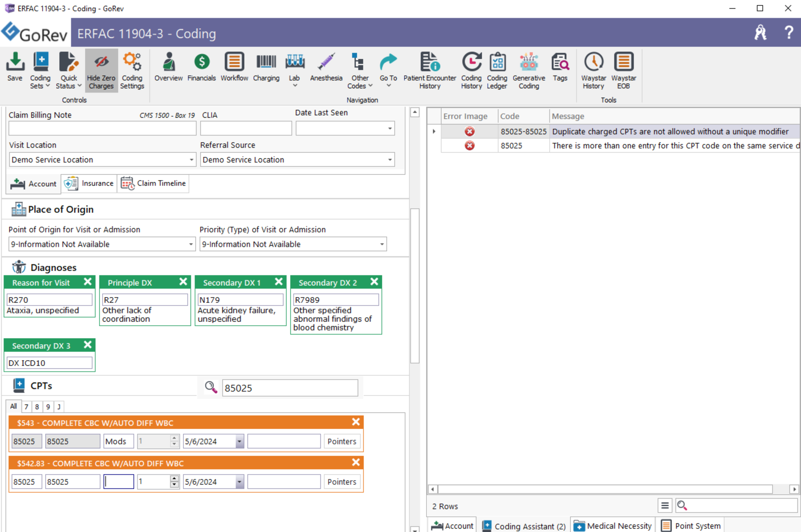Expand the Other Codes menu
801x532 pixels.
click(x=360, y=71)
